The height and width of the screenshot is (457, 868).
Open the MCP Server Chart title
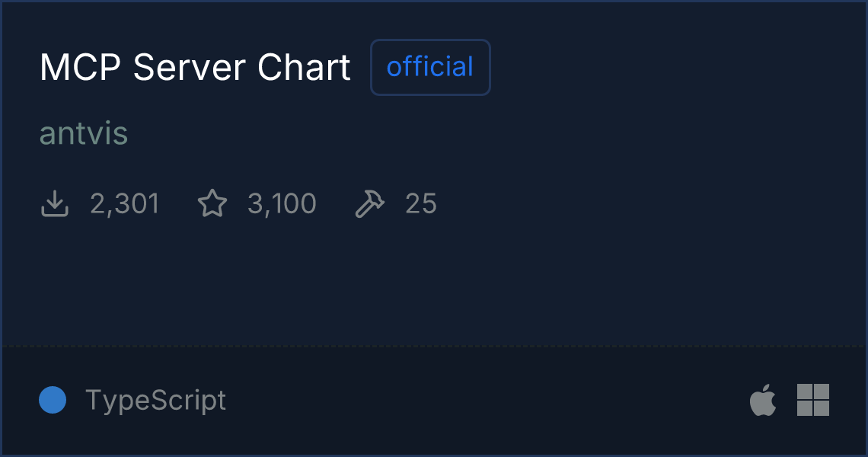[195, 68]
